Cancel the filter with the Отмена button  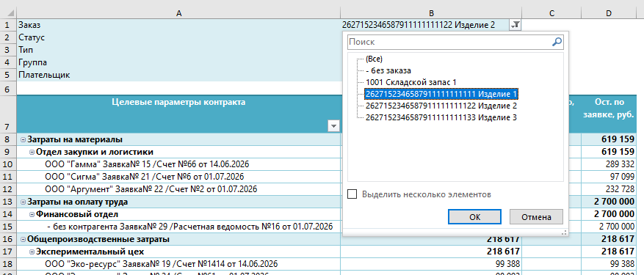536,217
